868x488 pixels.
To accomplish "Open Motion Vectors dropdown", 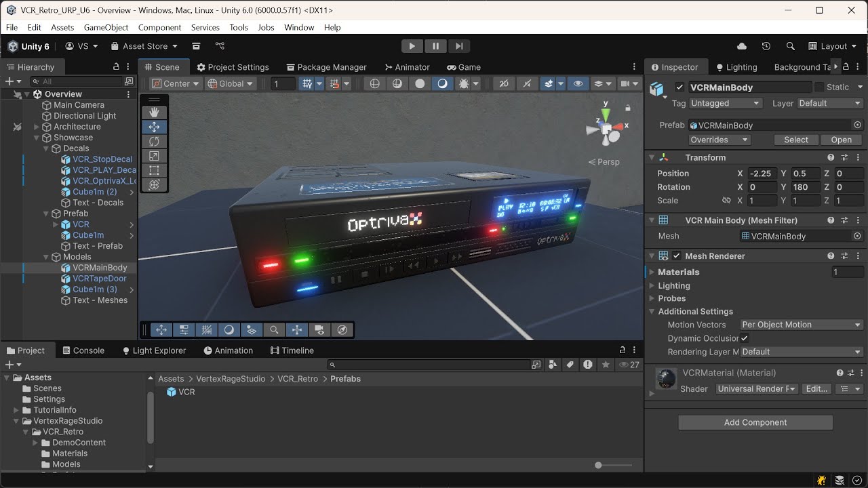I will (801, 325).
